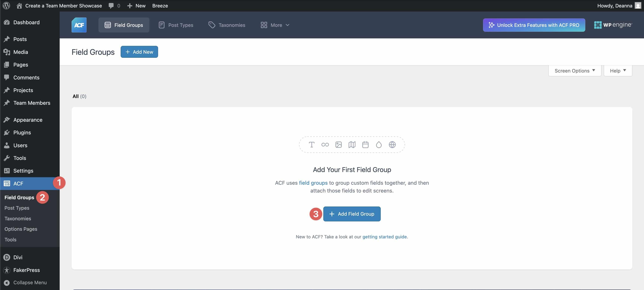Click Deanna's profile avatar
Viewport: 644px width, 290px height.
pyautogui.click(x=638, y=6)
